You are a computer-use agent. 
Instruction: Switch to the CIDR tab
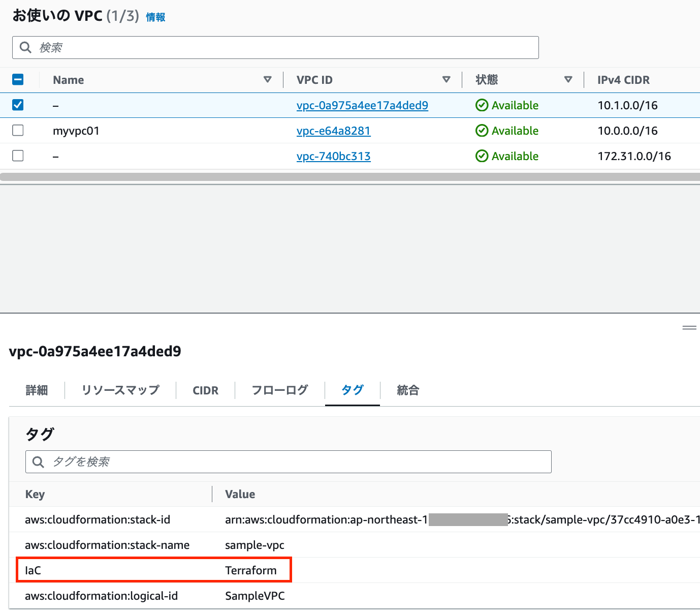(x=205, y=390)
